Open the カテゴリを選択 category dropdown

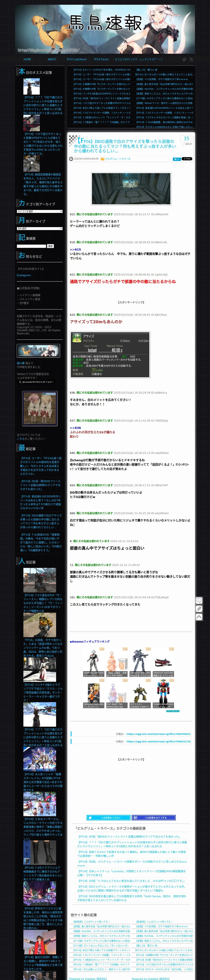click(40, 211)
